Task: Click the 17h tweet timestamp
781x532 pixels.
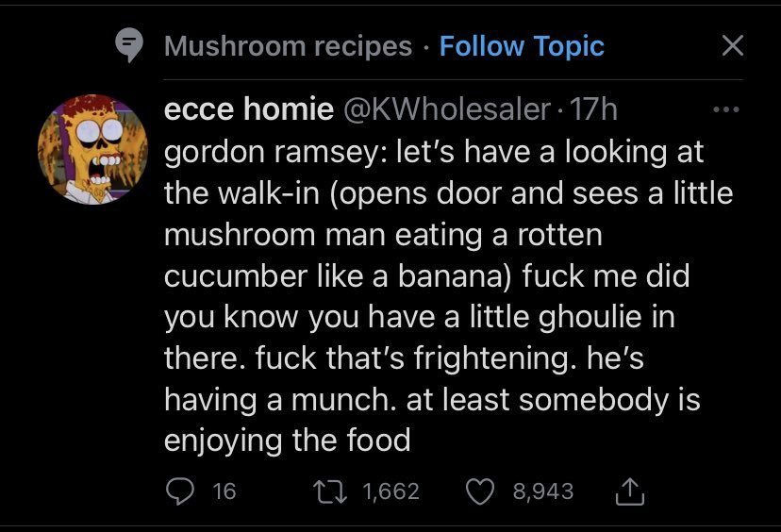Action: (x=593, y=108)
